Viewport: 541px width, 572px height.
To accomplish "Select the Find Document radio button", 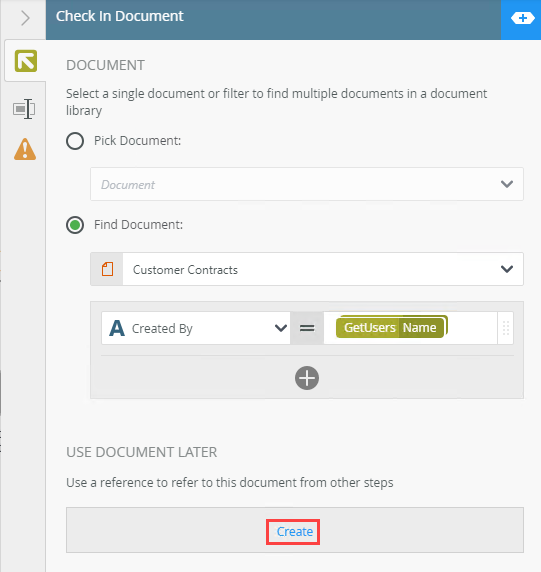I will pyautogui.click(x=75, y=225).
